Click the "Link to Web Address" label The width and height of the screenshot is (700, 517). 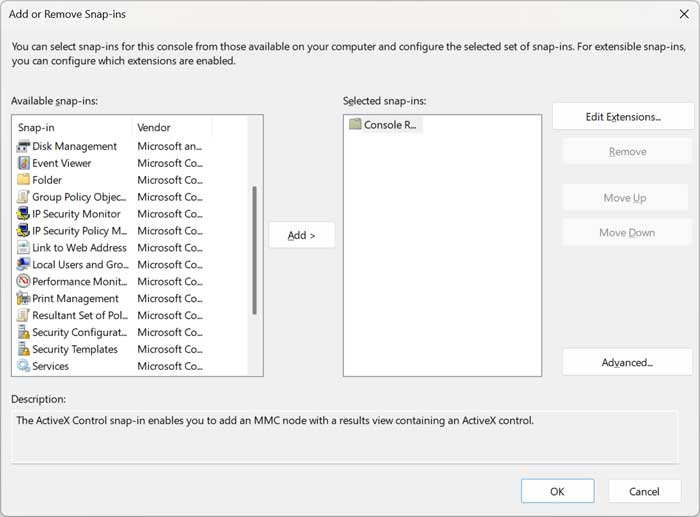point(79,248)
